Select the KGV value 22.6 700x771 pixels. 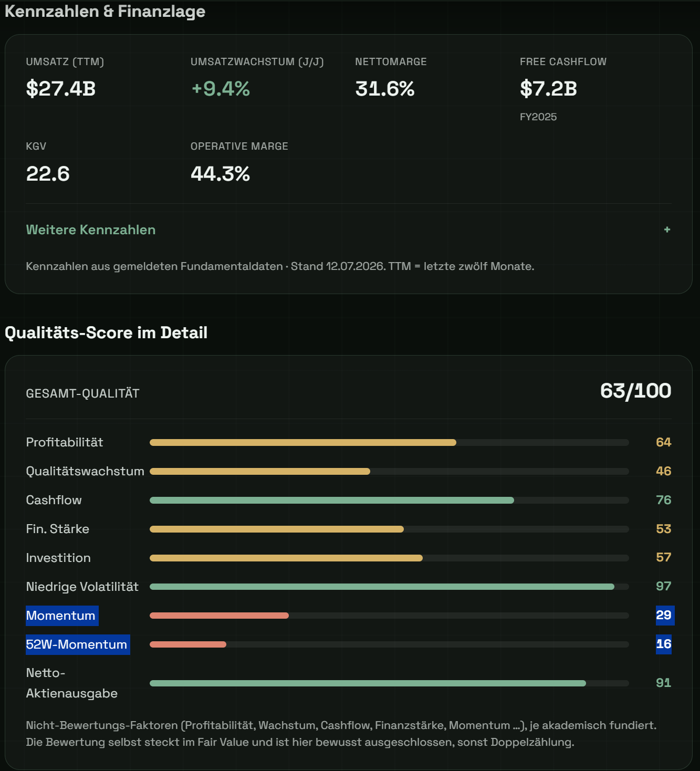(x=48, y=174)
